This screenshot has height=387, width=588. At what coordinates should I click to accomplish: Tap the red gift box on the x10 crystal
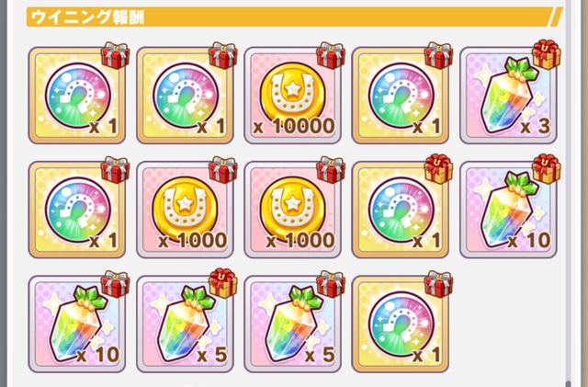pyautogui.click(x=116, y=285)
